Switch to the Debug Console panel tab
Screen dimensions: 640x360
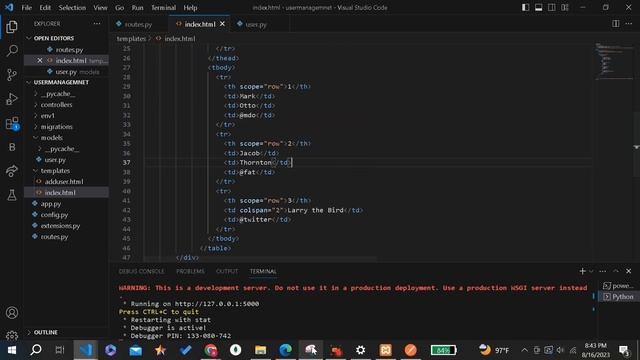[x=141, y=271]
